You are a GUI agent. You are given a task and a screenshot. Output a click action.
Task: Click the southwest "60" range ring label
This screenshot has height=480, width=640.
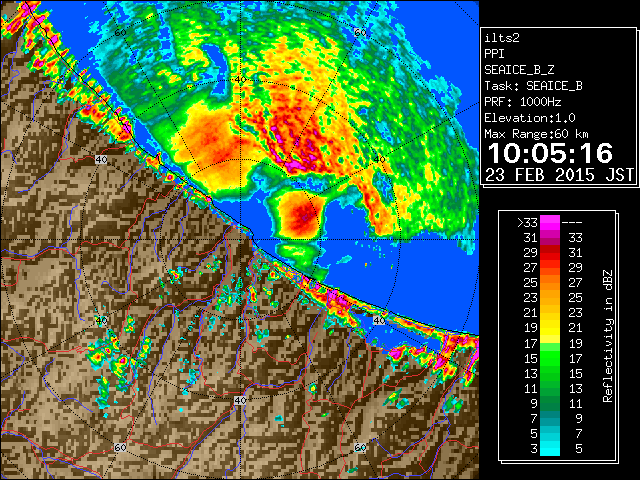tap(120, 448)
